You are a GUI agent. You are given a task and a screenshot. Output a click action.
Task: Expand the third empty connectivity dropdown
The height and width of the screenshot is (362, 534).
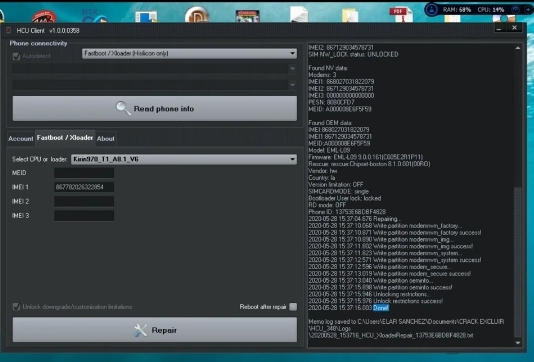pos(155,85)
